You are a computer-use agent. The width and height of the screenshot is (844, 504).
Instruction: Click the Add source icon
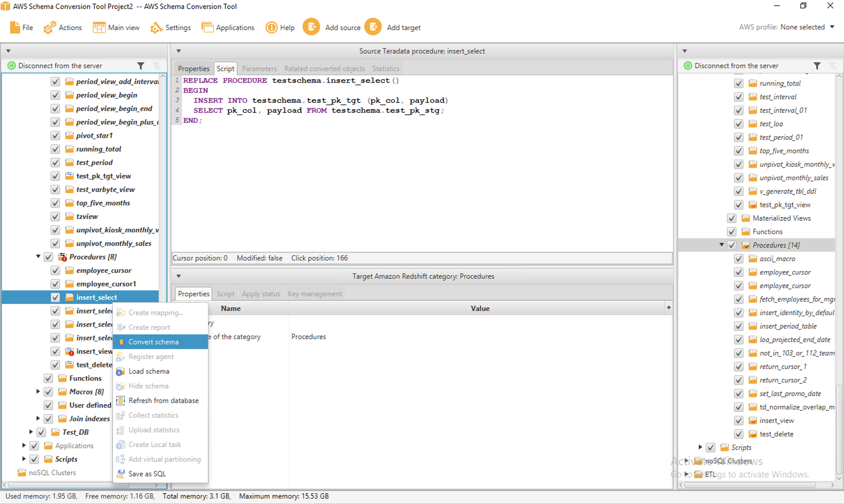coord(311,27)
